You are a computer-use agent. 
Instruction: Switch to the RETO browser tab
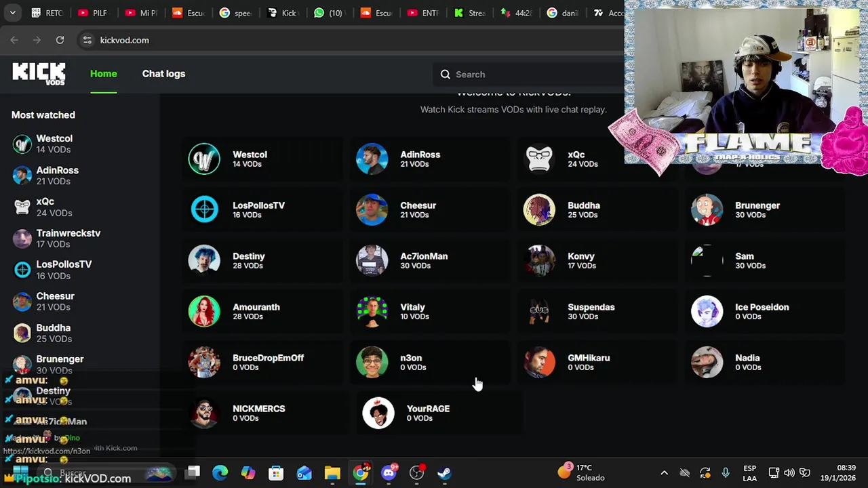[x=47, y=13]
